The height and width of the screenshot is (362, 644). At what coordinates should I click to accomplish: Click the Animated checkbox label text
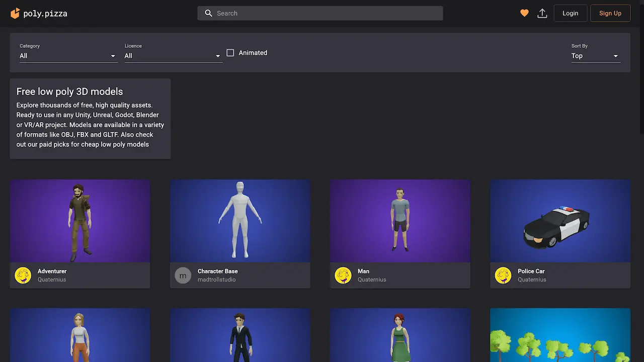[253, 53]
